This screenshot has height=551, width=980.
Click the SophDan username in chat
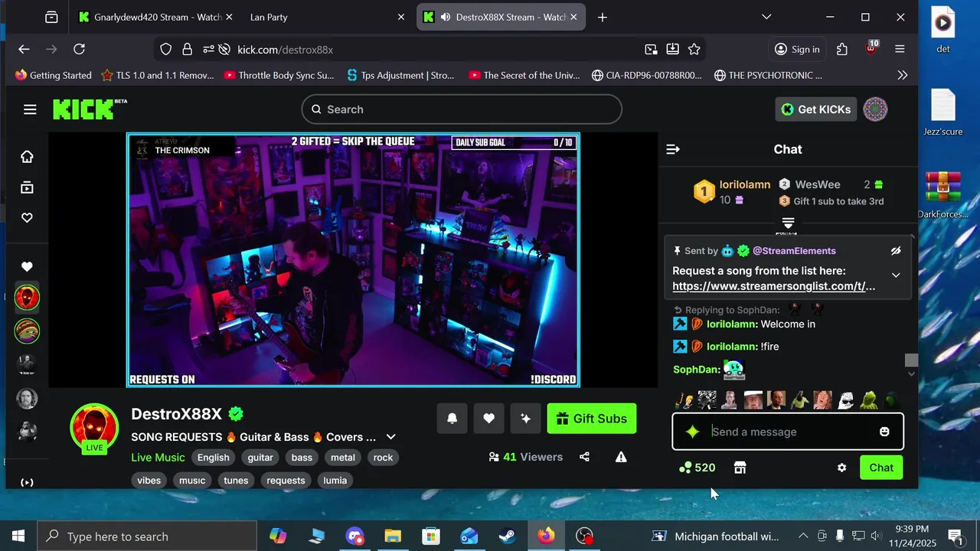point(696,370)
